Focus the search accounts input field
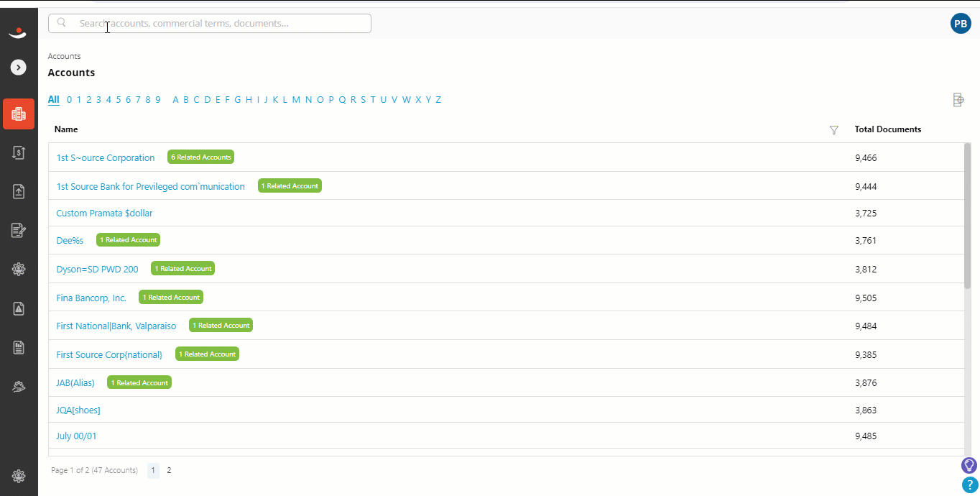The height and width of the screenshot is (496, 980). 210,23
